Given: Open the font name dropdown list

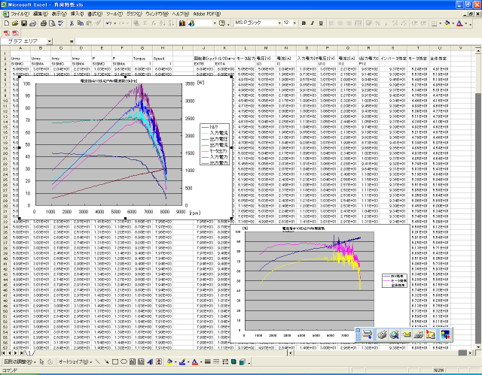Looking at the screenshot, I should click(x=279, y=23).
